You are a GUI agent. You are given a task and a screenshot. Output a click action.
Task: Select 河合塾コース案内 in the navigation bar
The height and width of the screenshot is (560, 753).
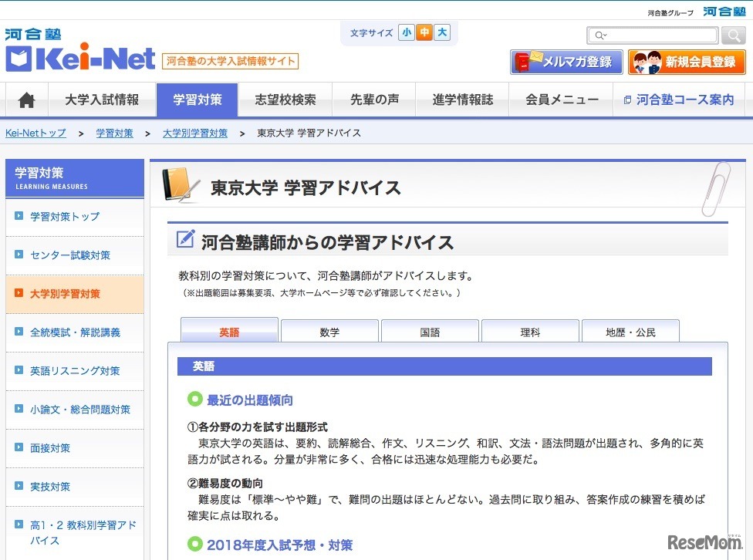click(680, 100)
